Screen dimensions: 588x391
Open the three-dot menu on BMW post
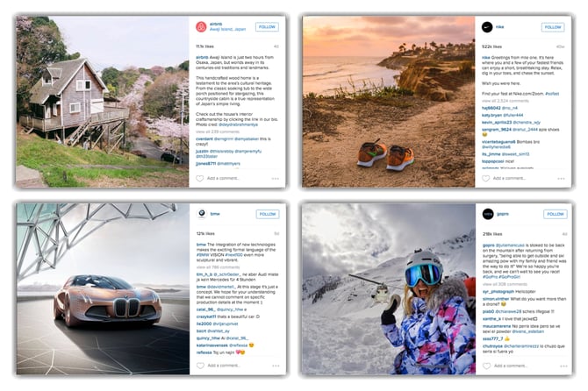pos(276,366)
